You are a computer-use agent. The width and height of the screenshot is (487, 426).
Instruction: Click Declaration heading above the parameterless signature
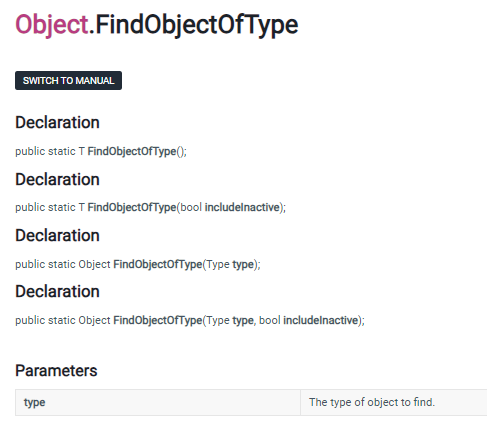pos(57,122)
